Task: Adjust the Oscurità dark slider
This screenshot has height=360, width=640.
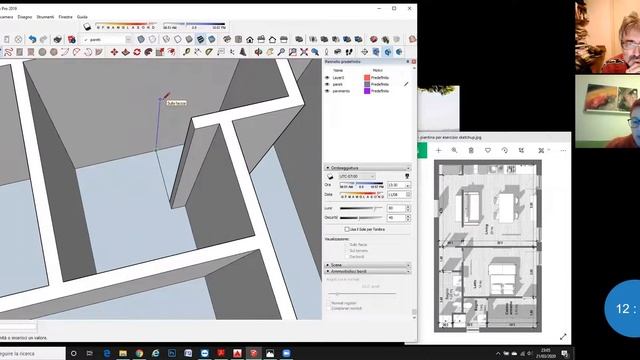Action: point(362,218)
